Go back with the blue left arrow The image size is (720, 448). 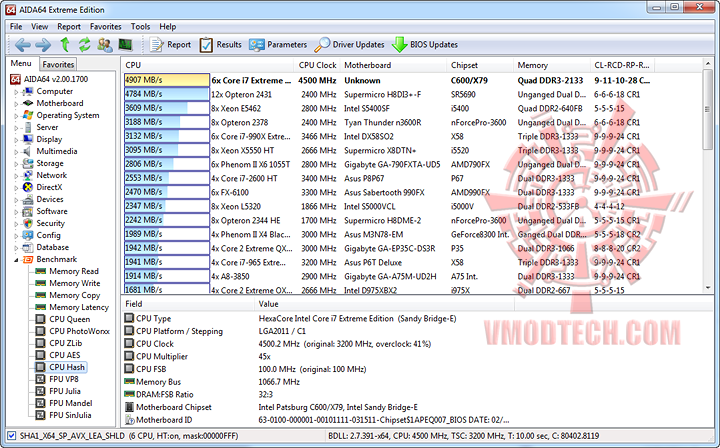[22, 45]
